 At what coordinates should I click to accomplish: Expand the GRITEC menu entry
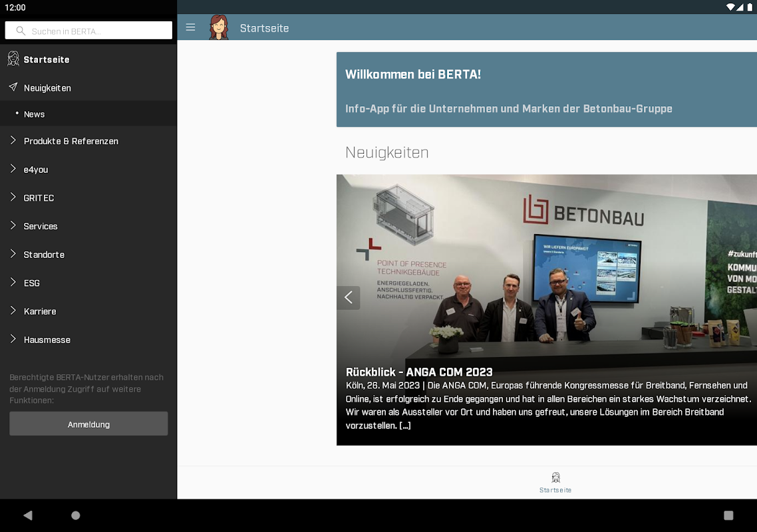tap(88, 198)
